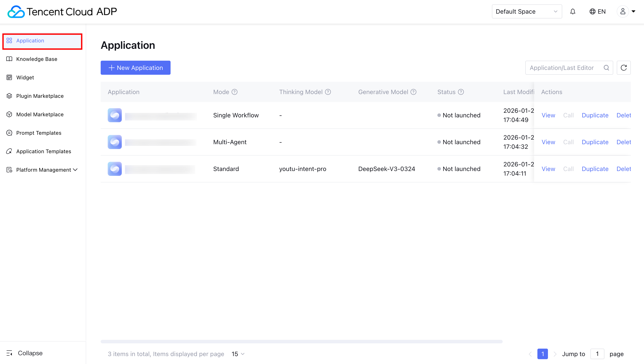Open Knowledge Base in the sidebar
The width and height of the screenshot is (644, 364).
click(x=37, y=59)
